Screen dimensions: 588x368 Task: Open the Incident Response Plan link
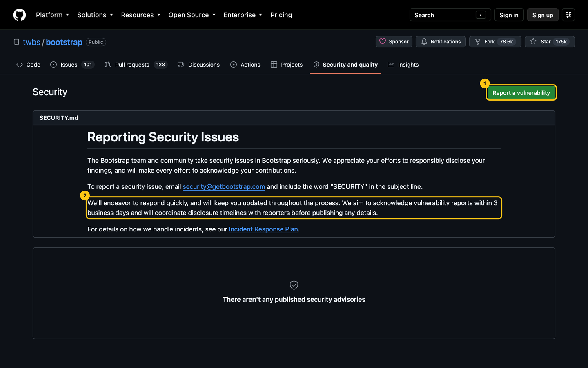[263, 229]
